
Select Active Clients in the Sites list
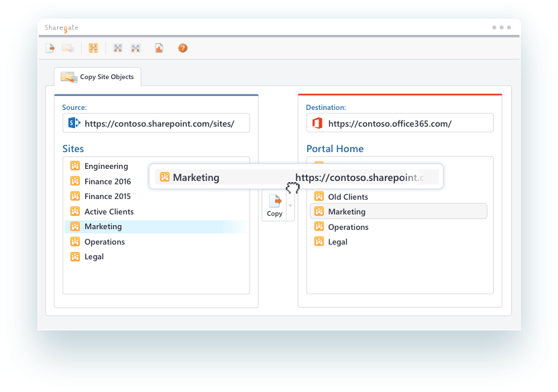tap(109, 212)
